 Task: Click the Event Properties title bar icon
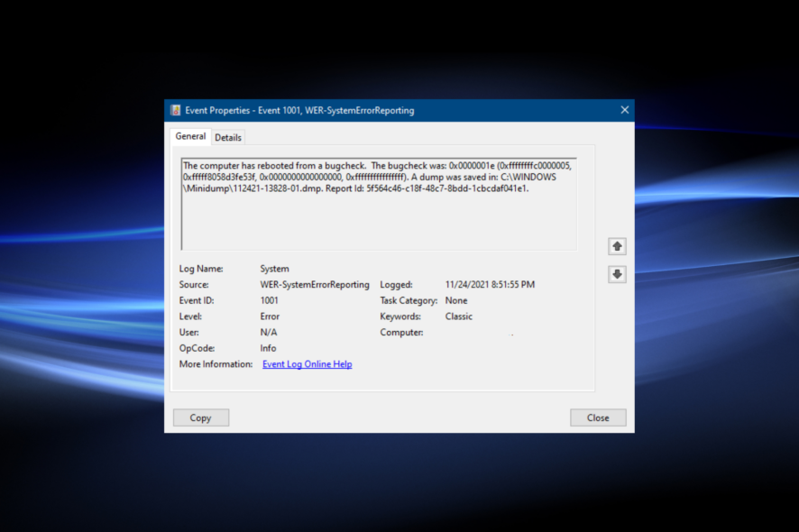[x=176, y=110]
